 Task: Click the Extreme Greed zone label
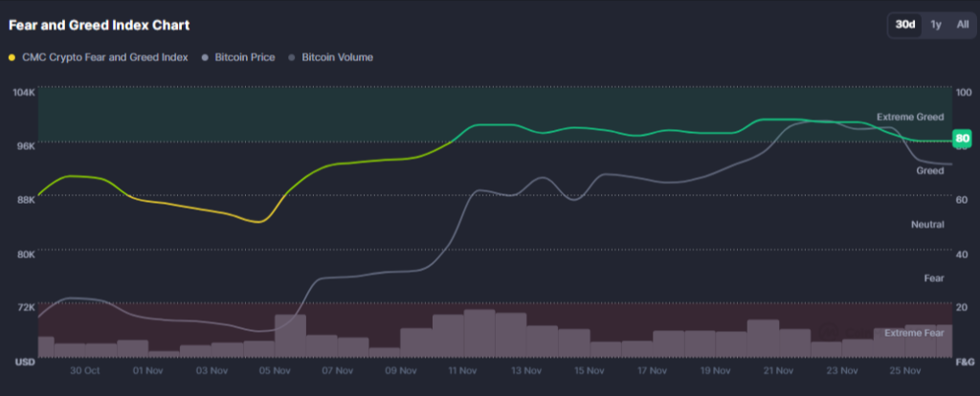910,117
